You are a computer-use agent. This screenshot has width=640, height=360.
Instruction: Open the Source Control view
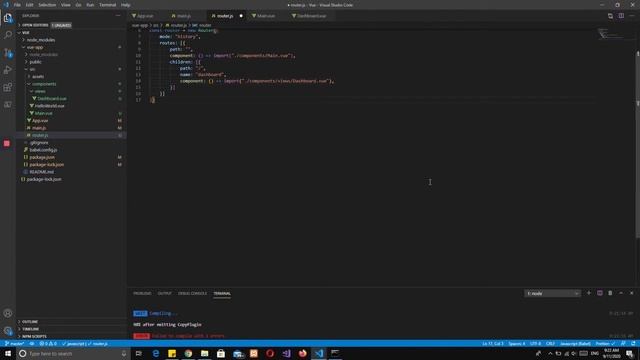[8, 53]
